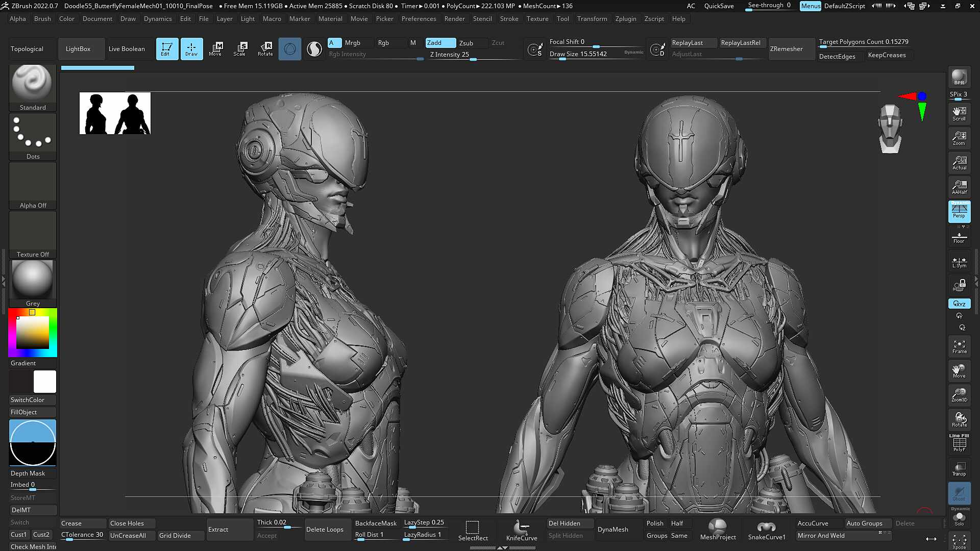Image resolution: width=980 pixels, height=551 pixels.
Task: Click the Gizmo 3D circle icon
Action: tap(290, 49)
